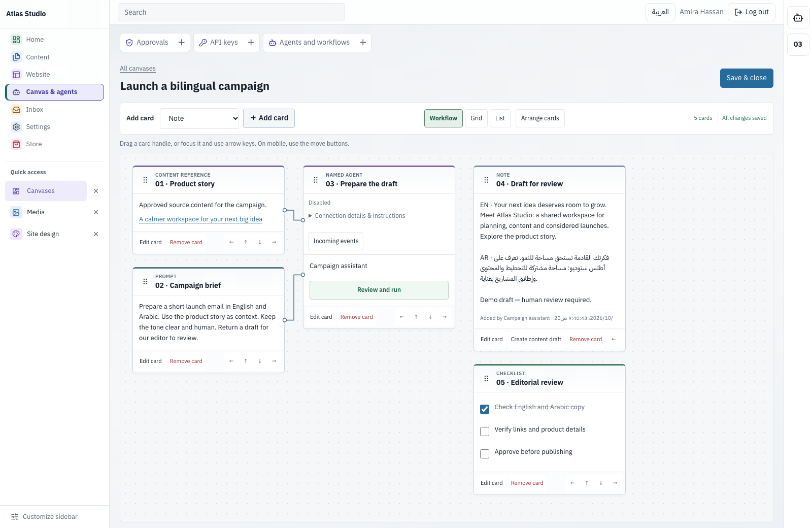Image resolution: width=812 pixels, height=528 pixels.
Task: Grab the drag handle of Product story card
Action: (145, 180)
